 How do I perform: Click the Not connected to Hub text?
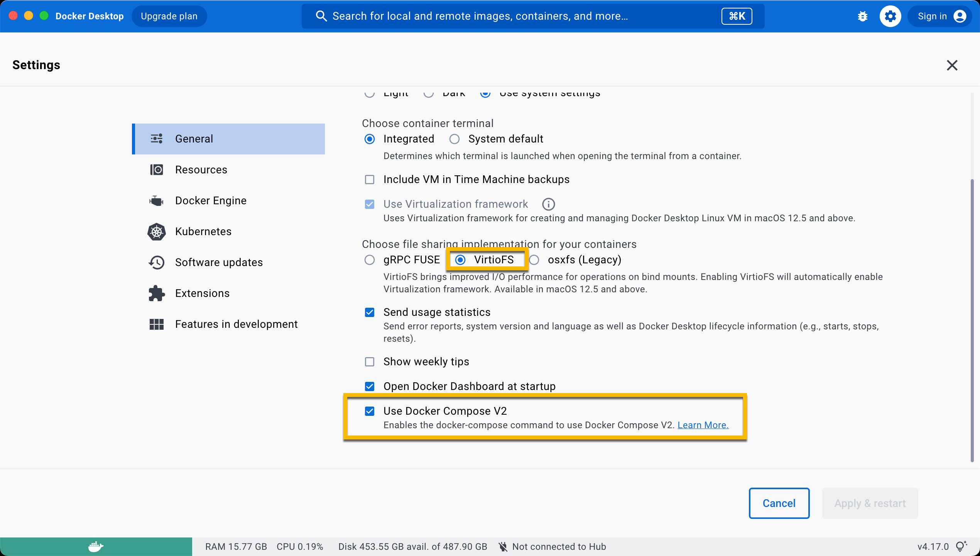point(559,547)
